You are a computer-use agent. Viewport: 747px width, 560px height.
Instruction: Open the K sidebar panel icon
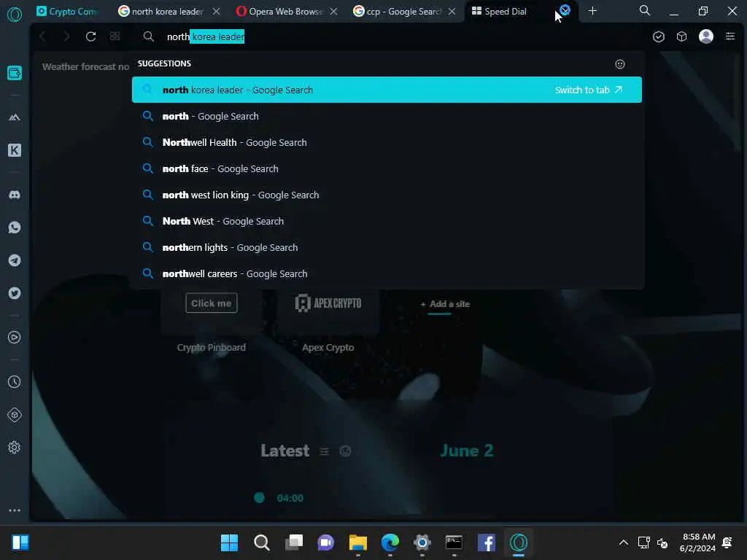(x=15, y=150)
